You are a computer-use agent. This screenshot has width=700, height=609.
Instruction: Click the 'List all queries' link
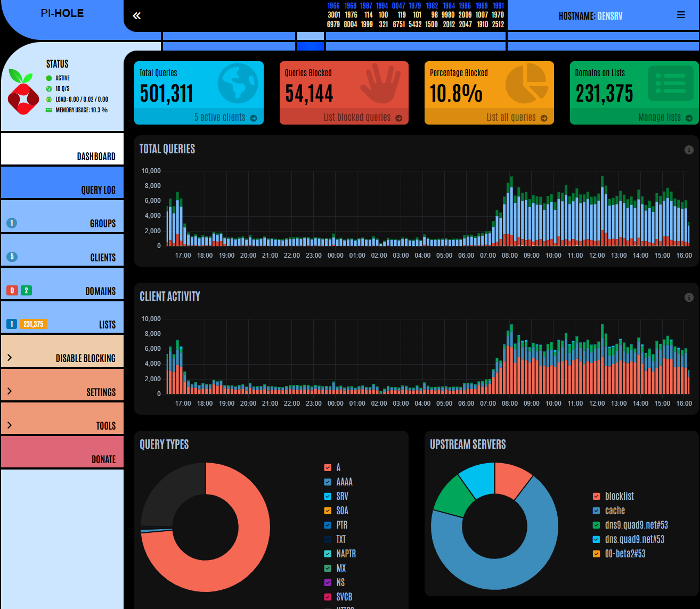point(511,118)
